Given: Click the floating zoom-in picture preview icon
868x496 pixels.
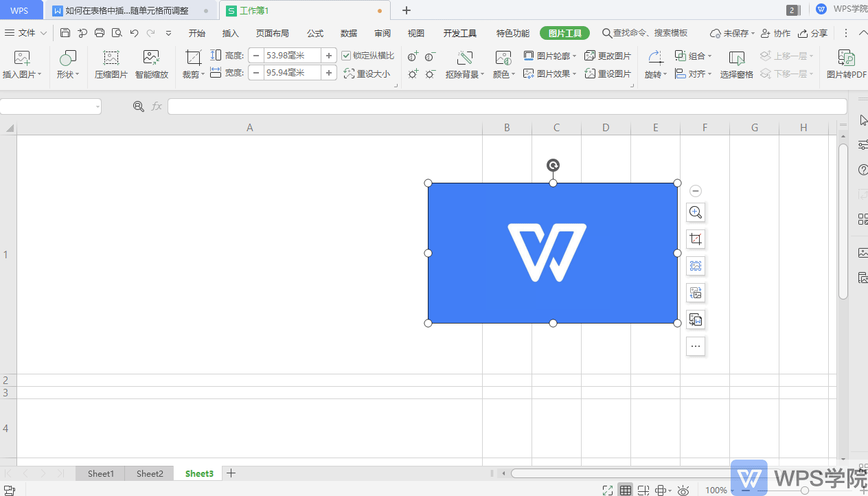Looking at the screenshot, I should [x=696, y=212].
